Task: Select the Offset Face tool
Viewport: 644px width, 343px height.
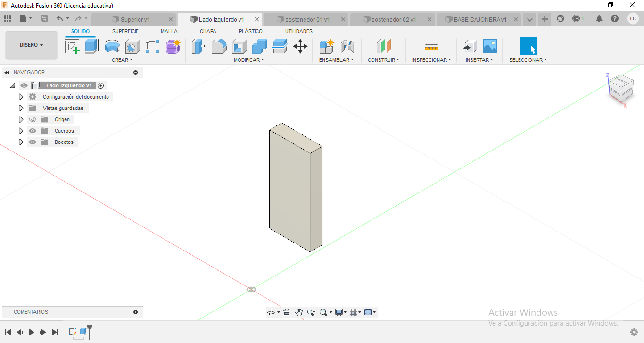Action: (x=280, y=46)
